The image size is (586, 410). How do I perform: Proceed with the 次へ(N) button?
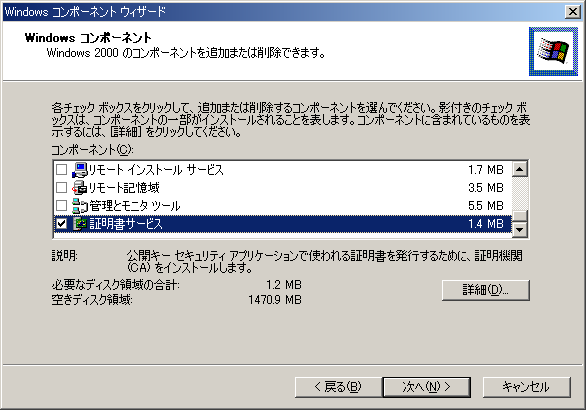coord(426,387)
